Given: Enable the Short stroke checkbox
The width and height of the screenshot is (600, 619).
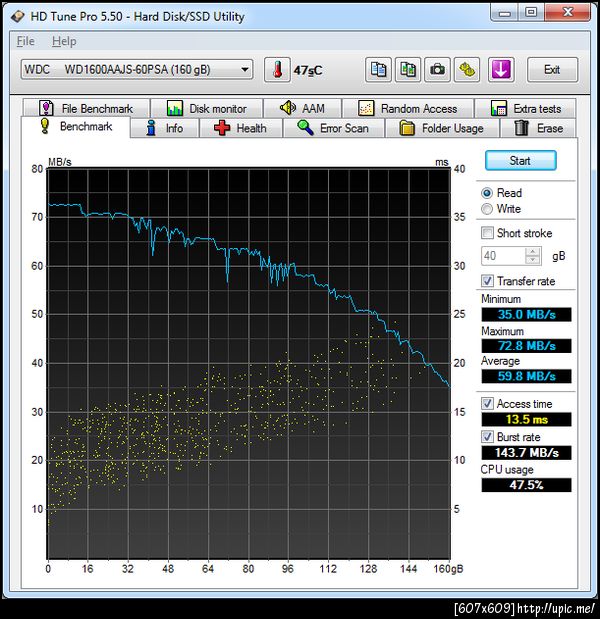Looking at the screenshot, I should point(488,233).
